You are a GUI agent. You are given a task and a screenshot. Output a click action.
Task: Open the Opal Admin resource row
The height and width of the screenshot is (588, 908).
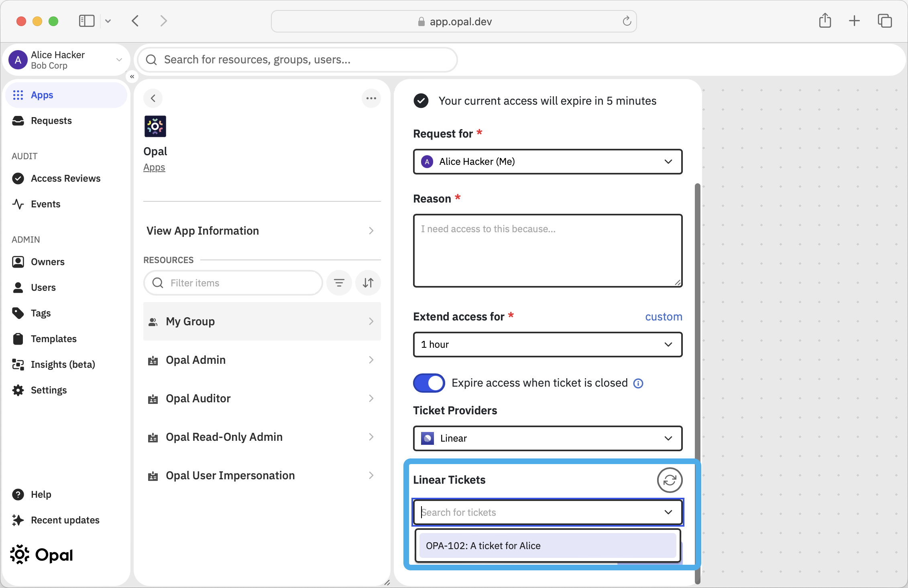(x=262, y=360)
